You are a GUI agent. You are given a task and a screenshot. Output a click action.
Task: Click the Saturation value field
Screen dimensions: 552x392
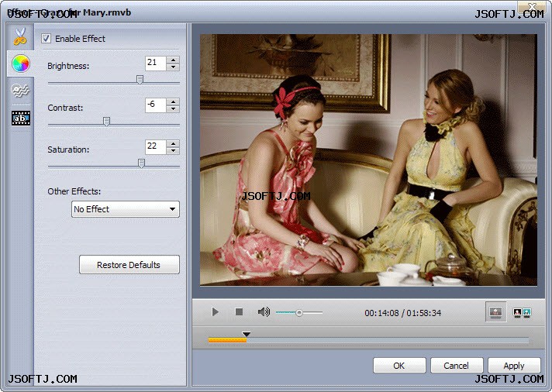point(155,146)
